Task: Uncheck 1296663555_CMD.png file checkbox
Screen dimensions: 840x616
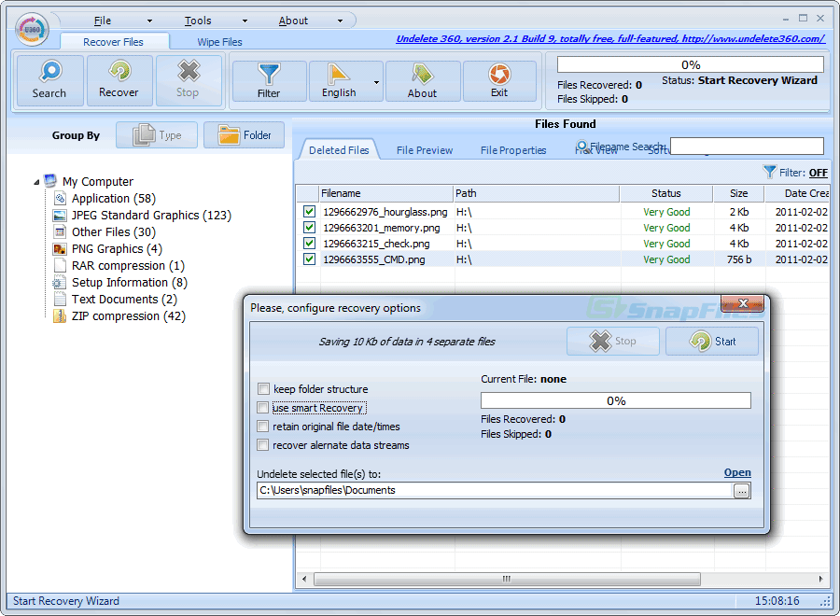Action: click(309, 259)
